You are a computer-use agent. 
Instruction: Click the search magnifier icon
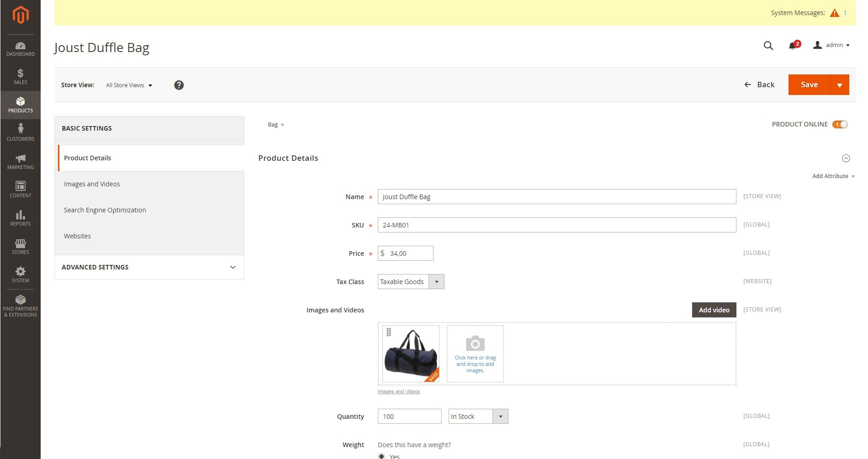pyautogui.click(x=768, y=46)
